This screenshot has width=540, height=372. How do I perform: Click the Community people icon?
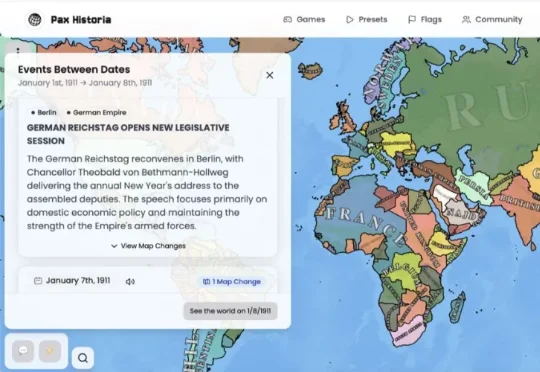466,20
